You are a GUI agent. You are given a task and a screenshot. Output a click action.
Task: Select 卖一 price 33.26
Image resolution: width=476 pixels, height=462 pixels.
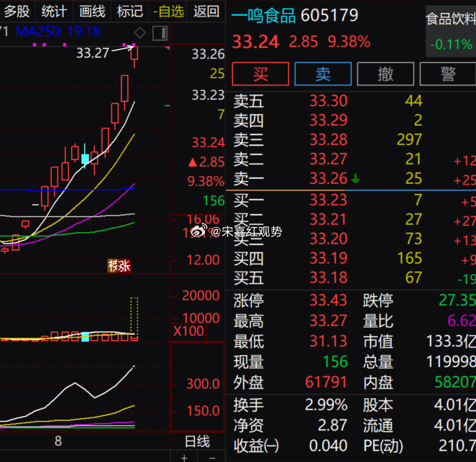pyautogui.click(x=329, y=178)
